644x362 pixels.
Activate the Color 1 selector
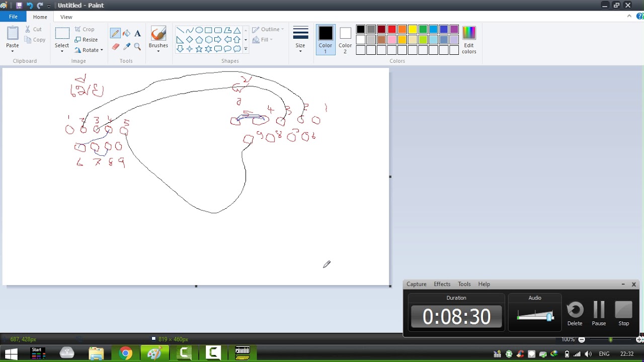click(x=326, y=40)
